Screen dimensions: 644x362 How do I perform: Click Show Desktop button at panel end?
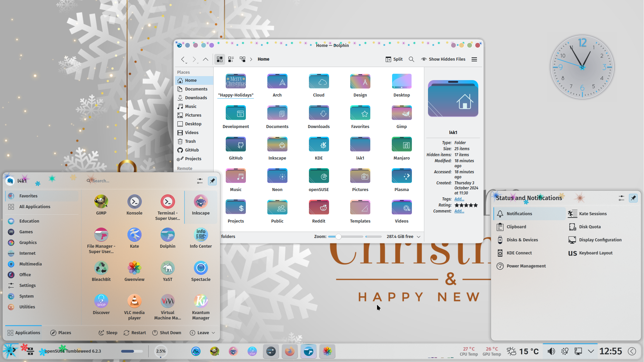point(632,351)
